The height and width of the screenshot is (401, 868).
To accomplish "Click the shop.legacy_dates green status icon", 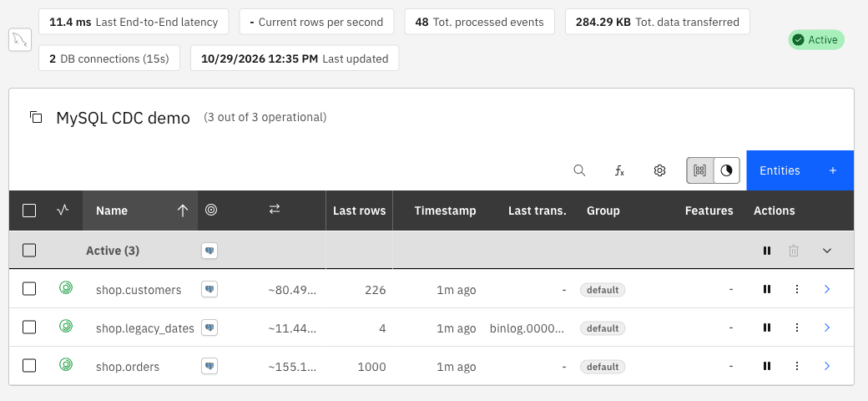I will tap(66, 326).
